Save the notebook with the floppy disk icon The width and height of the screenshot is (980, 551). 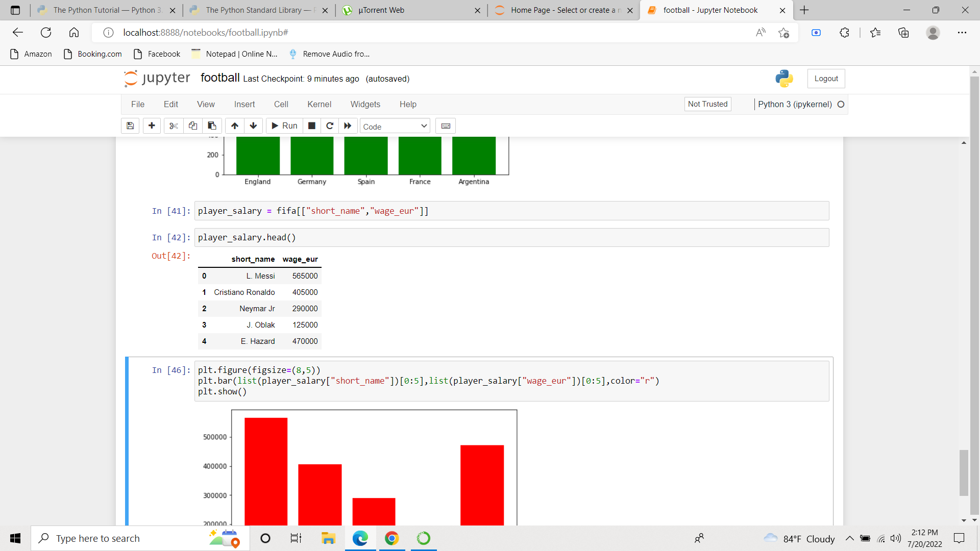coord(130,126)
